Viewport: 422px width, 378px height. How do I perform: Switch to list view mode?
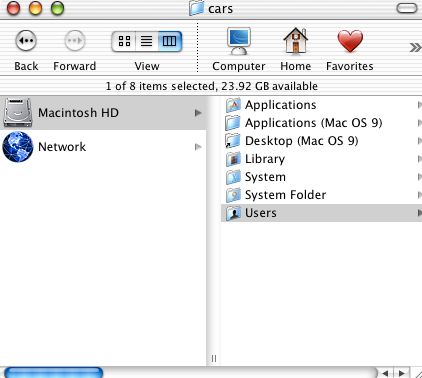coord(147,41)
